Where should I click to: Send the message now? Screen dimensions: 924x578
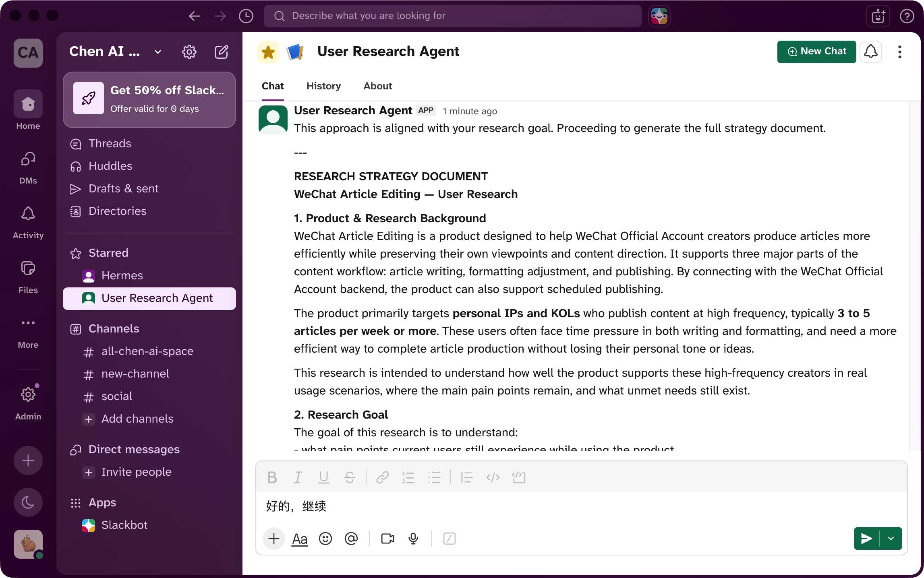click(866, 539)
